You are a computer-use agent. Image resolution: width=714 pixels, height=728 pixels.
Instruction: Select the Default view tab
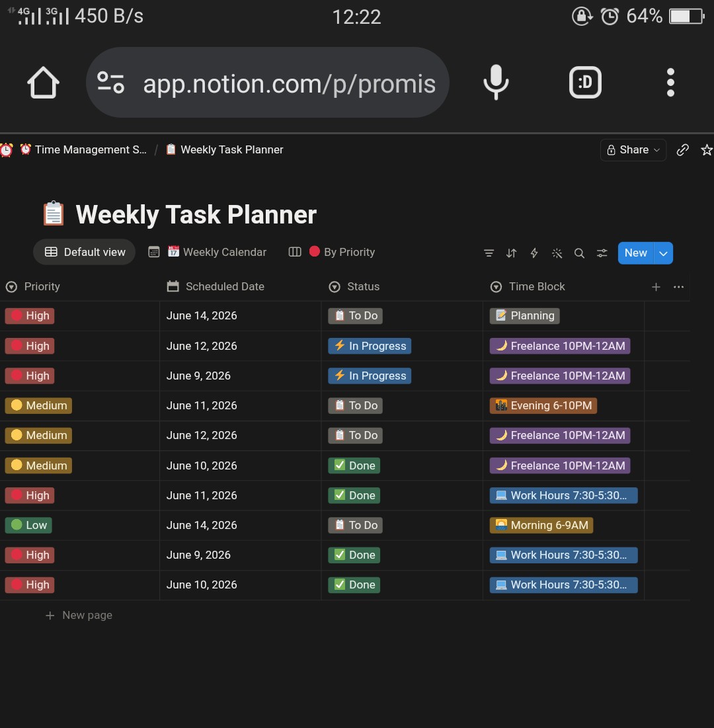tap(85, 252)
